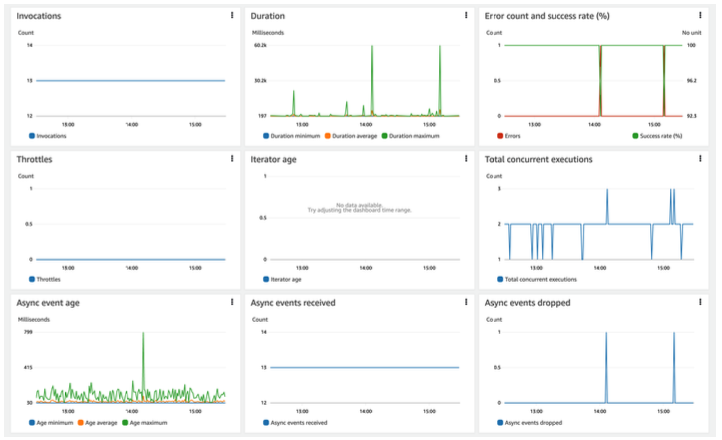Click the Async event age title

(48, 303)
